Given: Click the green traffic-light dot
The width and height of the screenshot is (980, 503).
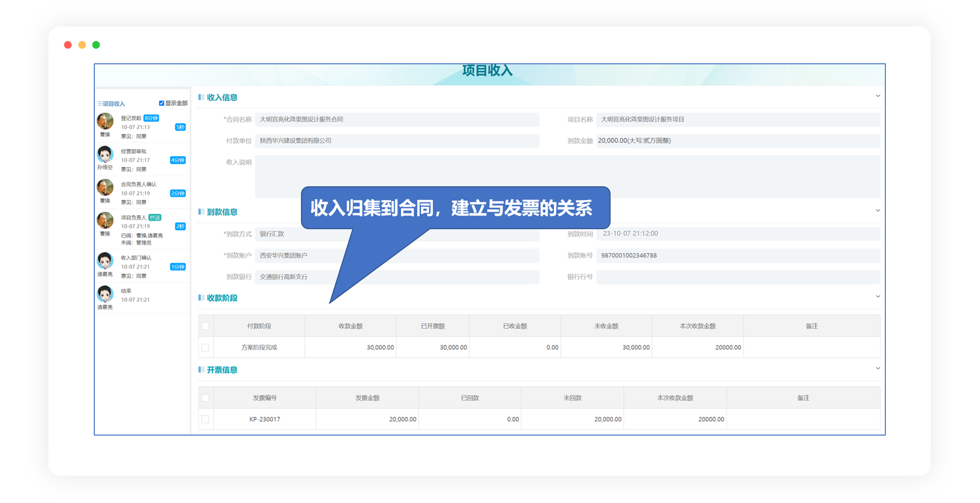Looking at the screenshot, I should click(x=96, y=45).
